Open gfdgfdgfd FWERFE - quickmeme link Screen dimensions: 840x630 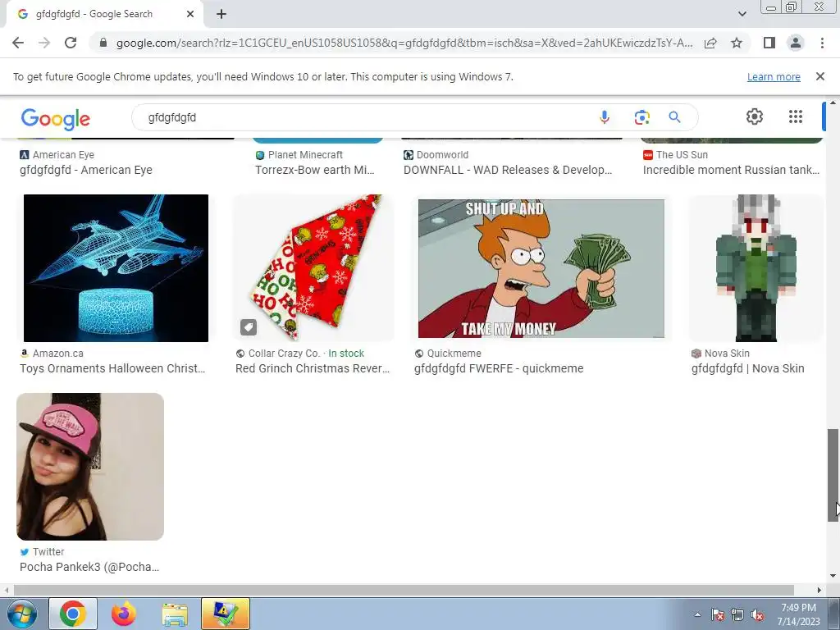click(499, 368)
